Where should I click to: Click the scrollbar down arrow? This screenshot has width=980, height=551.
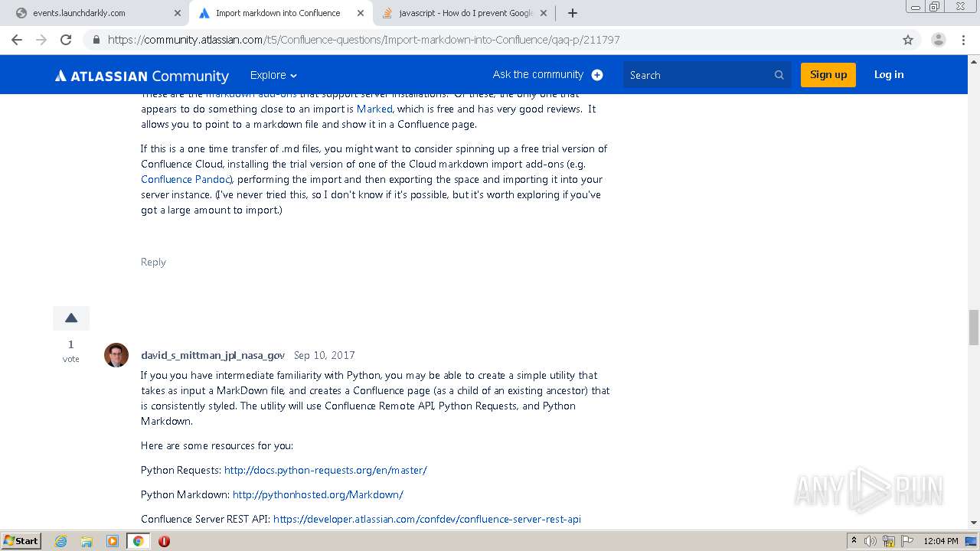(974, 523)
